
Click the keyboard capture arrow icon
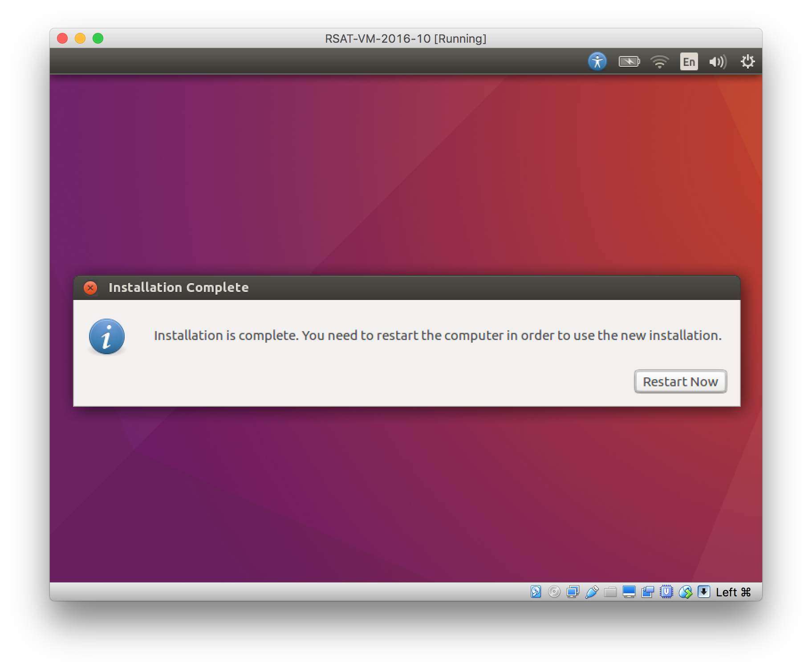point(704,591)
